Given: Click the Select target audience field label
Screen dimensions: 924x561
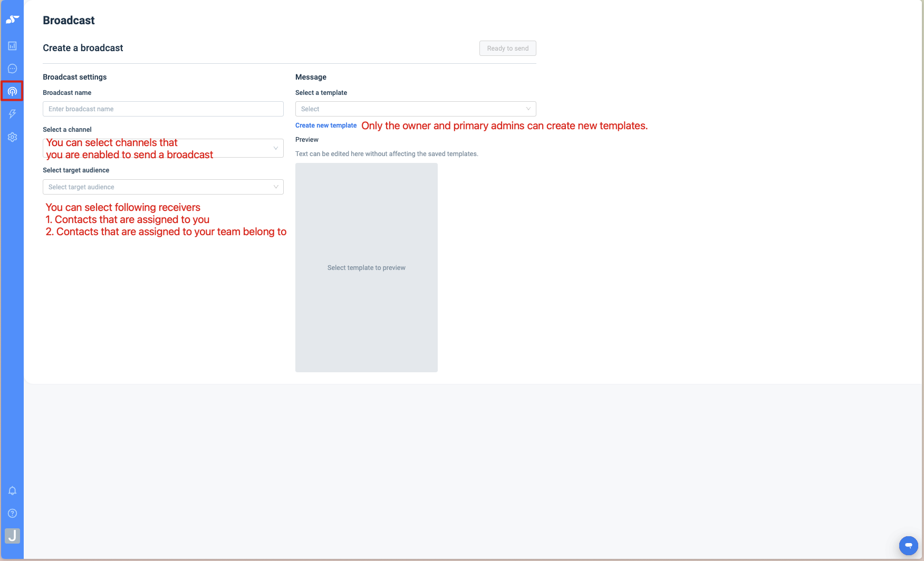Looking at the screenshot, I should (76, 170).
